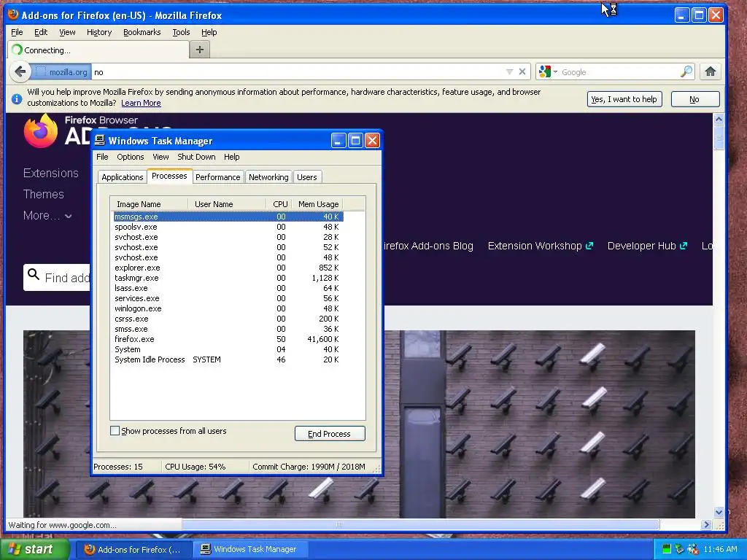Image resolution: width=747 pixels, height=560 pixels.
Task: Open the Firefox Add-ons Blog link
Action: click(428, 246)
